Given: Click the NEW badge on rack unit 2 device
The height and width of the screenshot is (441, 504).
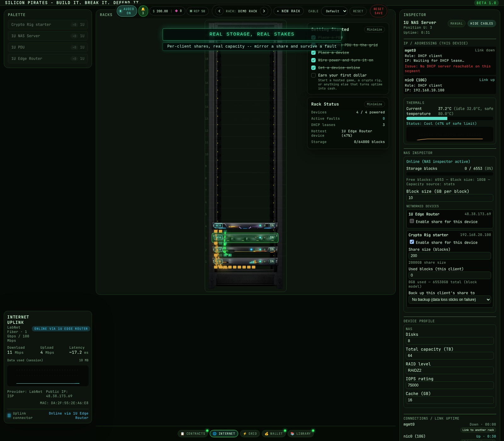Looking at the screenshot, I should (x=218, y=249).
